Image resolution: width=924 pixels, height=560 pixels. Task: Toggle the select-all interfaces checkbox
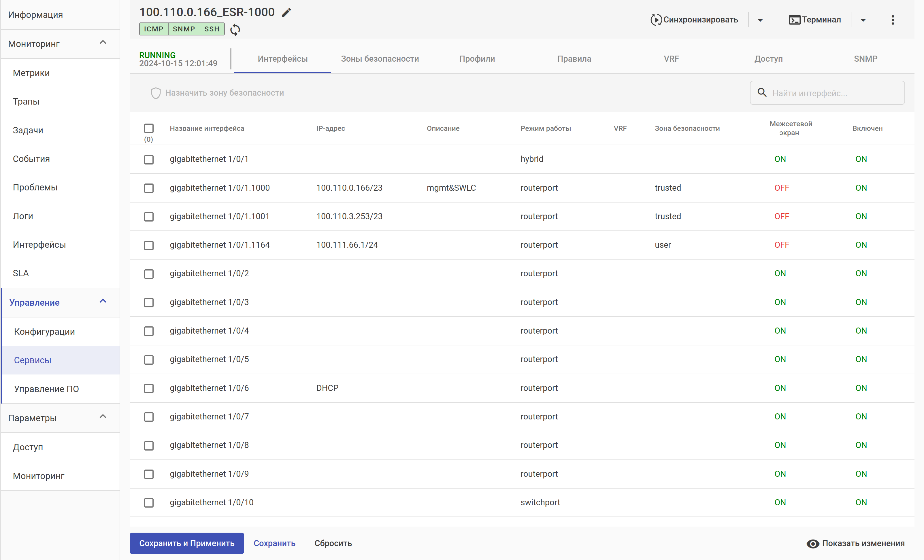[149, 128]
